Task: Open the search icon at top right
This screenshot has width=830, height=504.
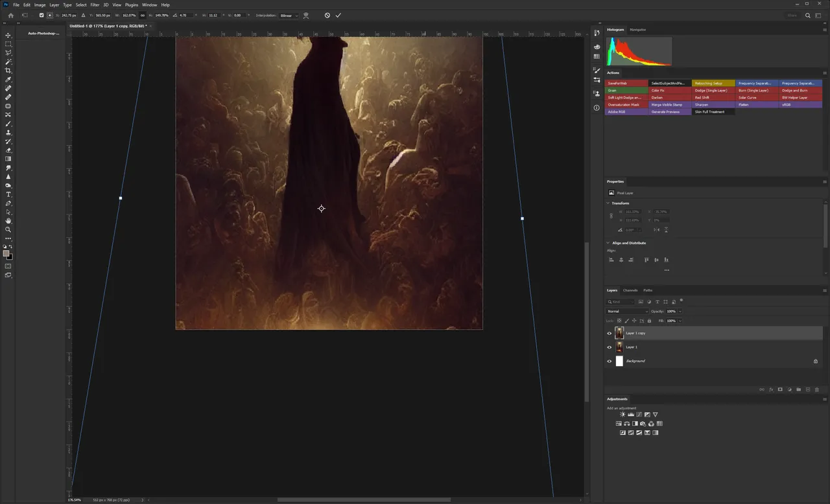Action: pos(807,15)
